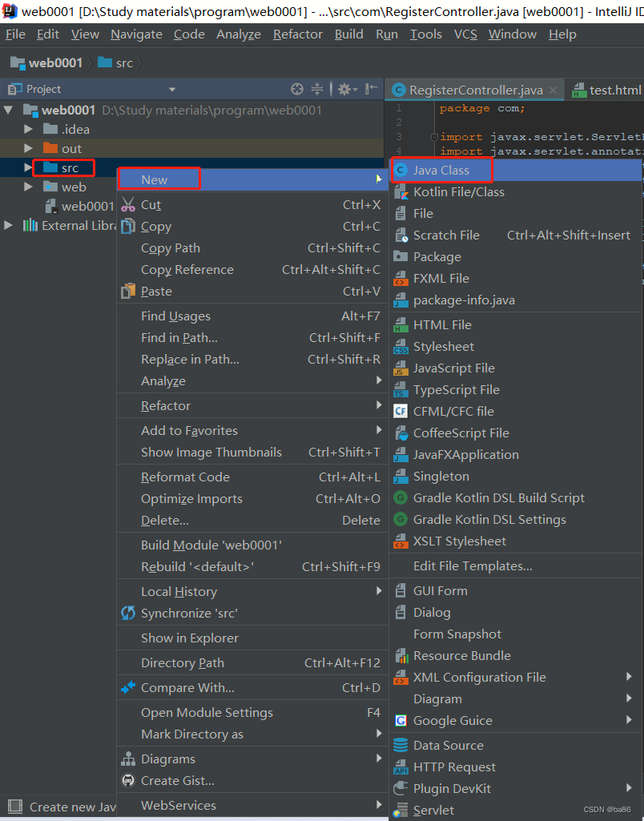644x821 pixels.
Task: Open the File menu in menu bar
Action: (x=15, y=34)
